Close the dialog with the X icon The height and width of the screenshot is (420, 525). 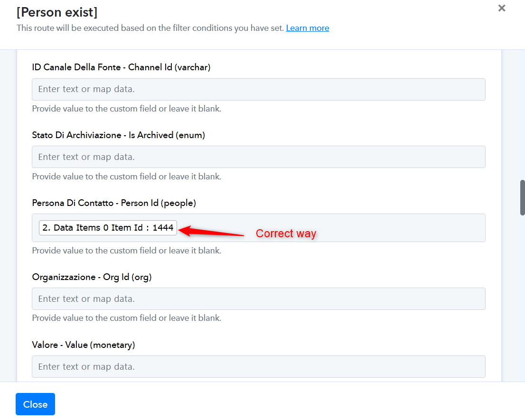tap(502, 8)
